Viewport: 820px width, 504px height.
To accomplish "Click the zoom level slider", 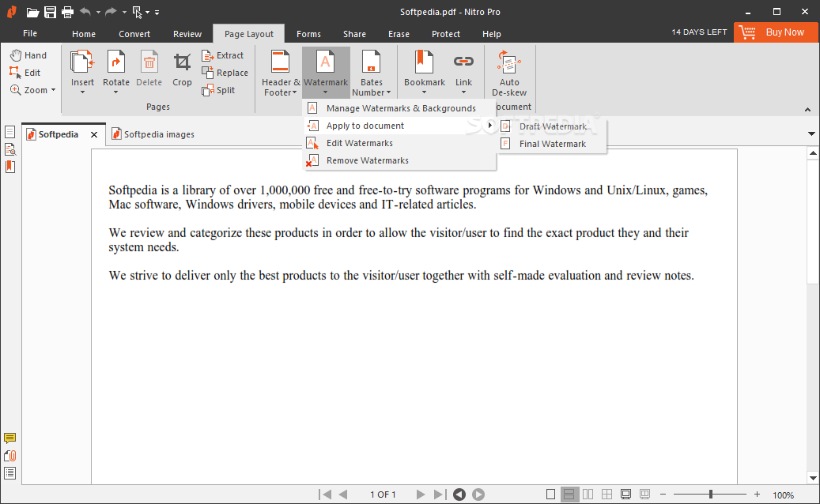I will (710, 495).
